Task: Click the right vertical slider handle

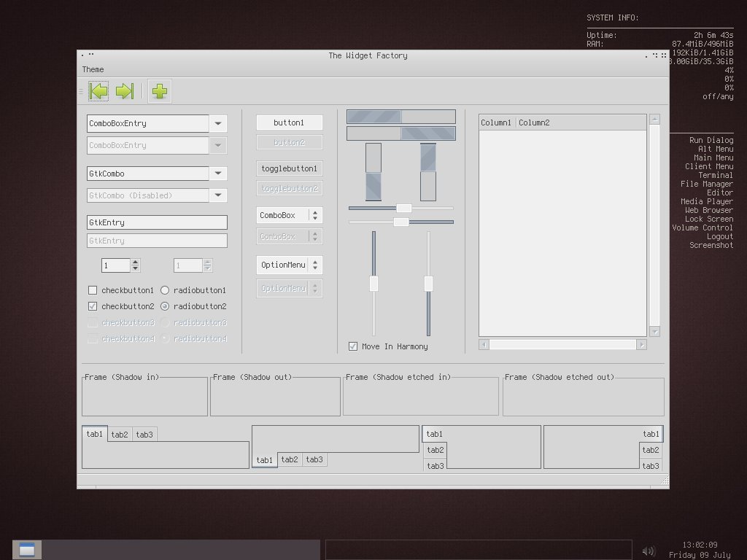Action: (428, 284)
